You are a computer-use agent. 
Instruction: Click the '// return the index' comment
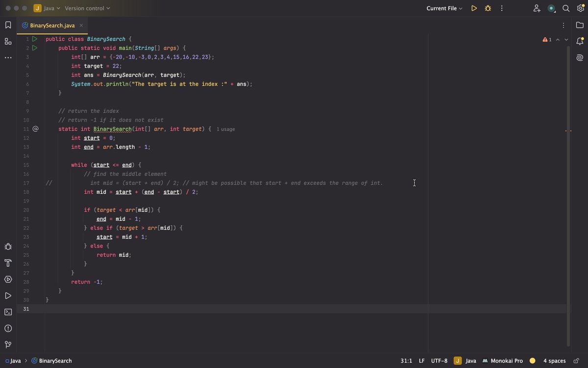tap(89, 111)
